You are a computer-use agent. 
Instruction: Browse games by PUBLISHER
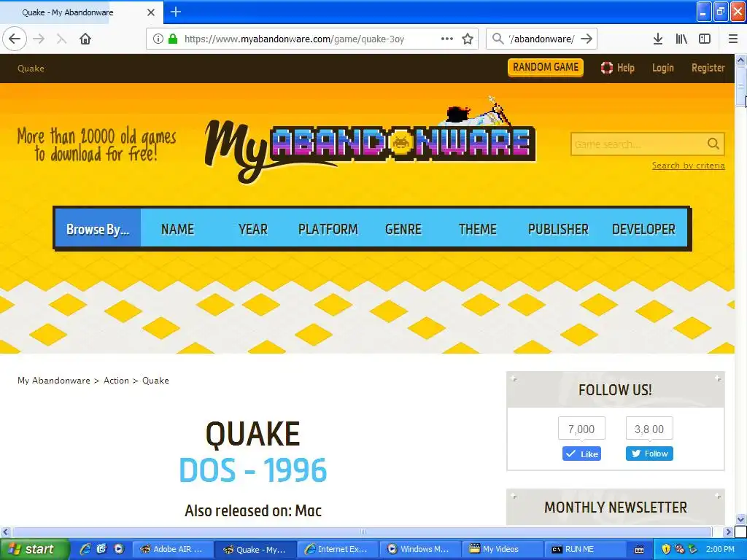[558, 229]
